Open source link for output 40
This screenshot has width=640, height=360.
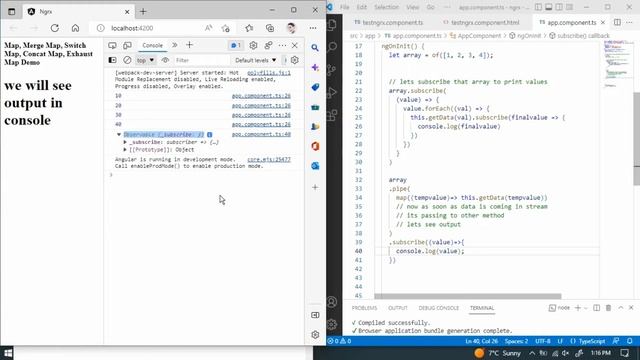coord(261,124)
